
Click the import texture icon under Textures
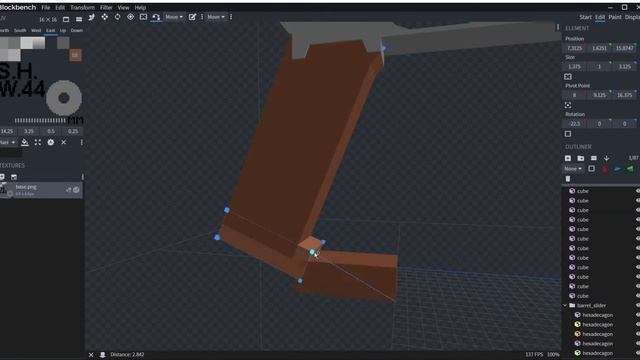14,177
